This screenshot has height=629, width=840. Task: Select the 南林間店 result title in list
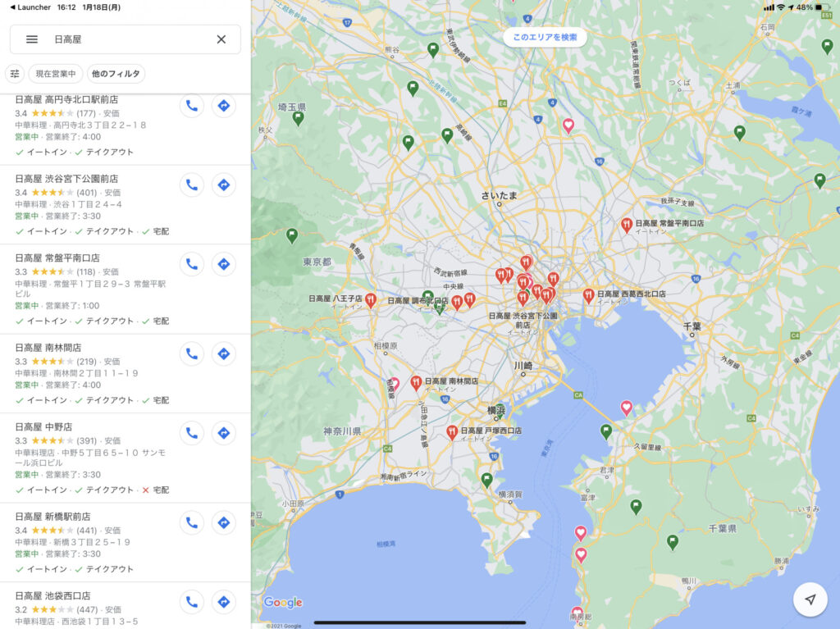[48, 348]
